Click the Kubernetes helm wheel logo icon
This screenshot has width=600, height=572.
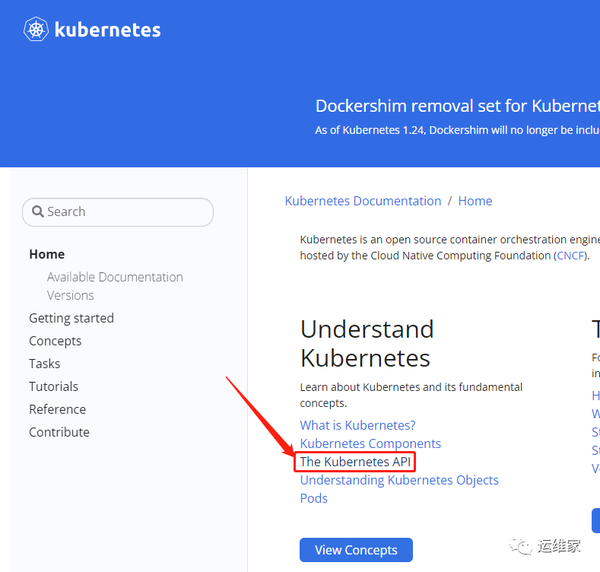(36, 29)
